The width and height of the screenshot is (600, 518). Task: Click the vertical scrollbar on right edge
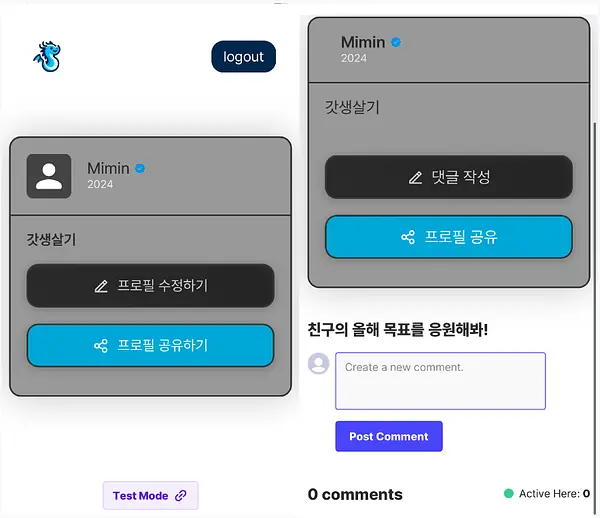tap(595, 318)
